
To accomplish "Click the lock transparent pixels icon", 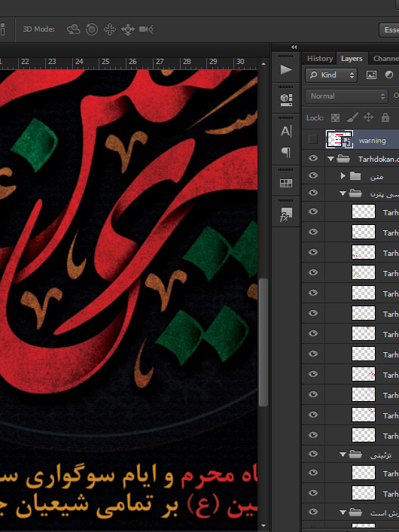I will pyautogui.click(x=335, y=117).
